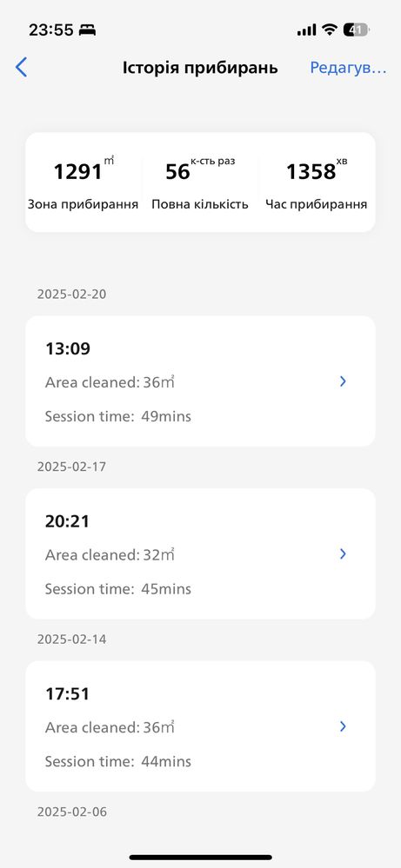Tap the 1358 minutes cleaning time stat
The width and height of the screenshot is (401, 868).
pyautogui.click(x=317, y=182)
